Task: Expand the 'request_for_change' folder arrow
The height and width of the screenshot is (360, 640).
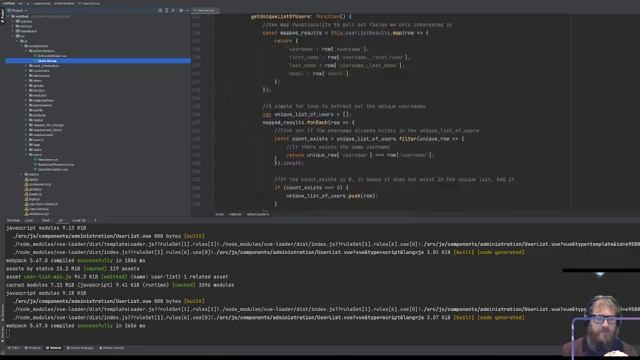Action: tap(27, 125)
